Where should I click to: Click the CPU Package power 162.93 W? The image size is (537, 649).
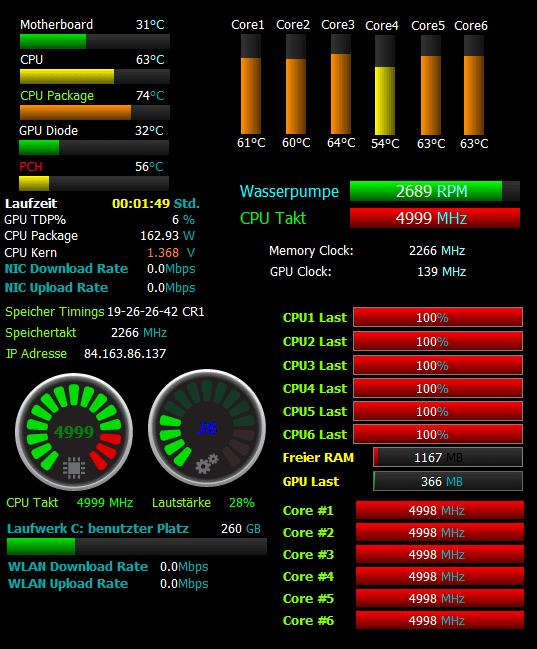click(167, 236)
